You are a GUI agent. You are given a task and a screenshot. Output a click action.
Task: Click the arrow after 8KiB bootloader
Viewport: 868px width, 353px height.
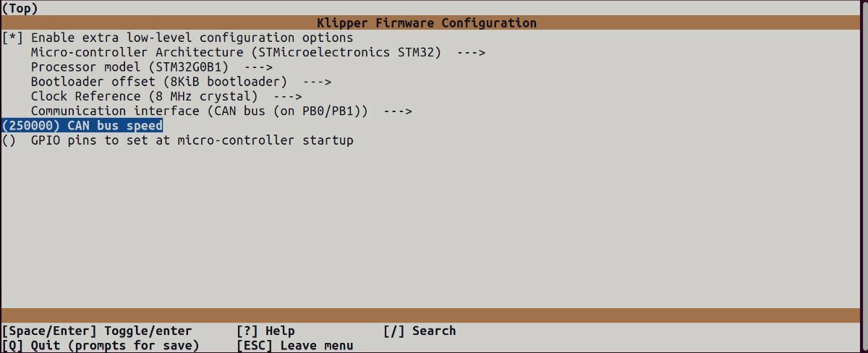(x=317, y=82)
